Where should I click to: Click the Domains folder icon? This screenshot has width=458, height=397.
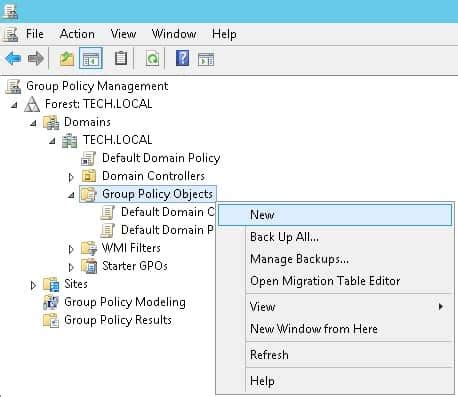pos(51,122)
